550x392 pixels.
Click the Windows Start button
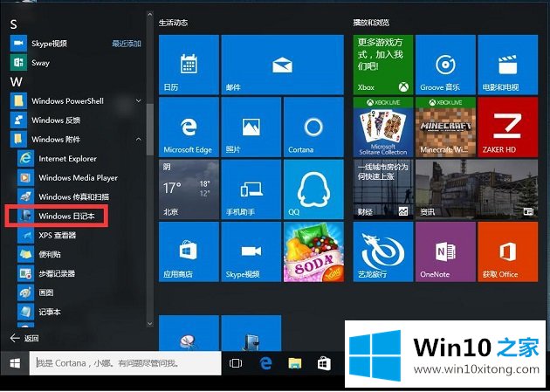(15, 362)
